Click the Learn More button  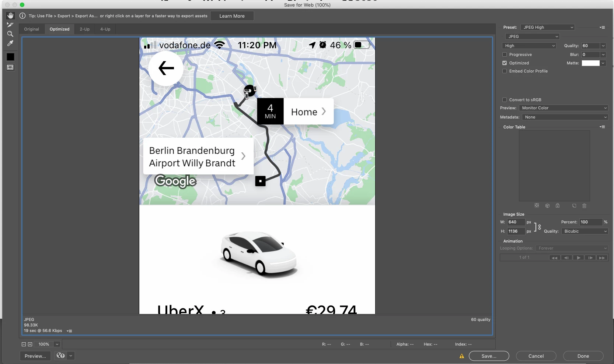232,16
